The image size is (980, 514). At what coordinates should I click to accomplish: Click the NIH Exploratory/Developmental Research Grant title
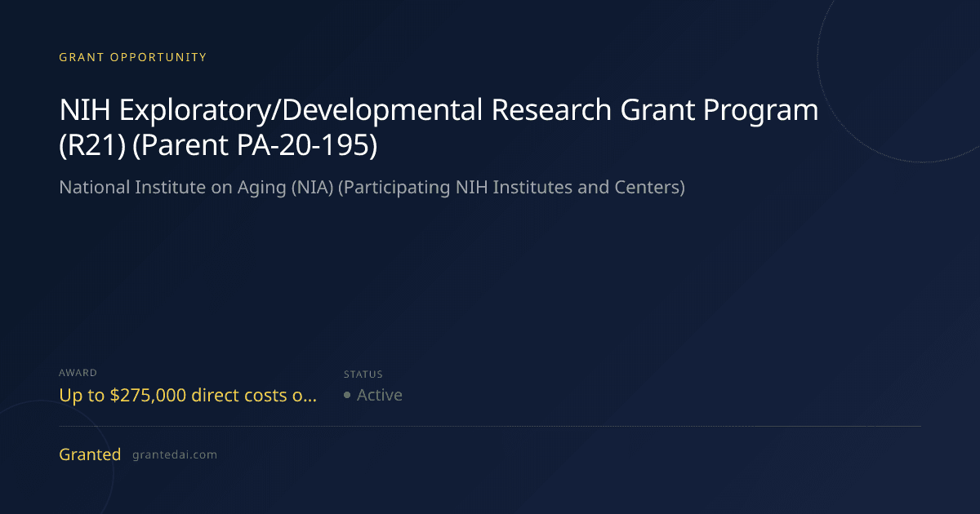(439, 128)
